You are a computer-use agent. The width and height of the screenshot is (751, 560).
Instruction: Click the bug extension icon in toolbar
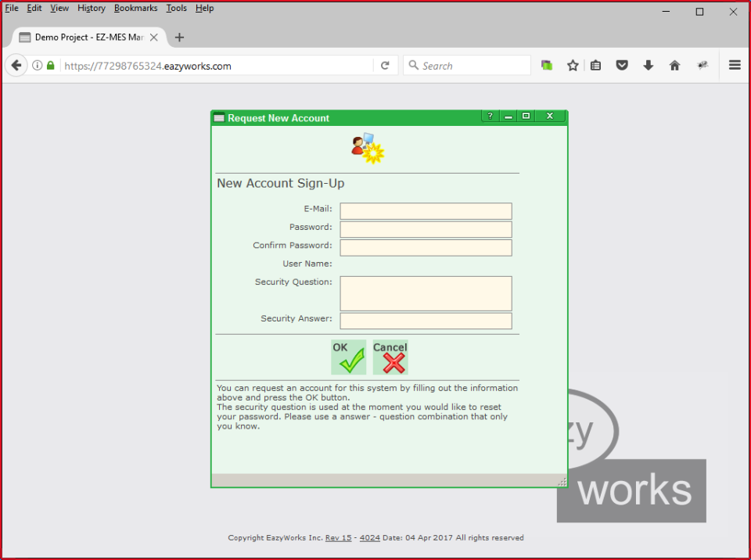(702, 65)
